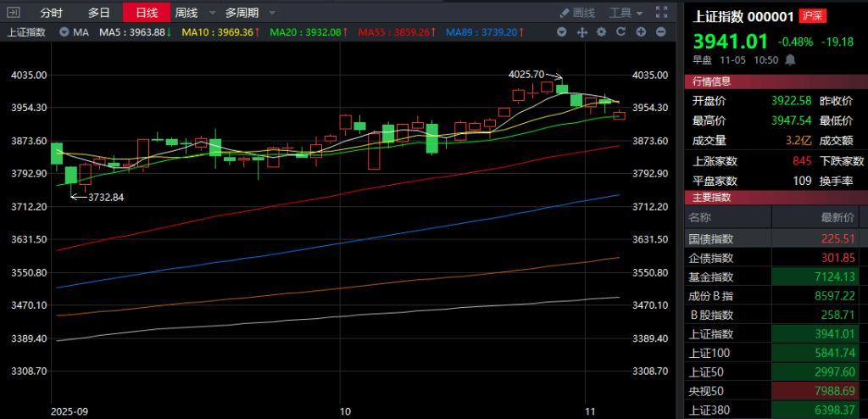Switch to the 分时 tab
868x419 pixels.
(x=51, y=13)
